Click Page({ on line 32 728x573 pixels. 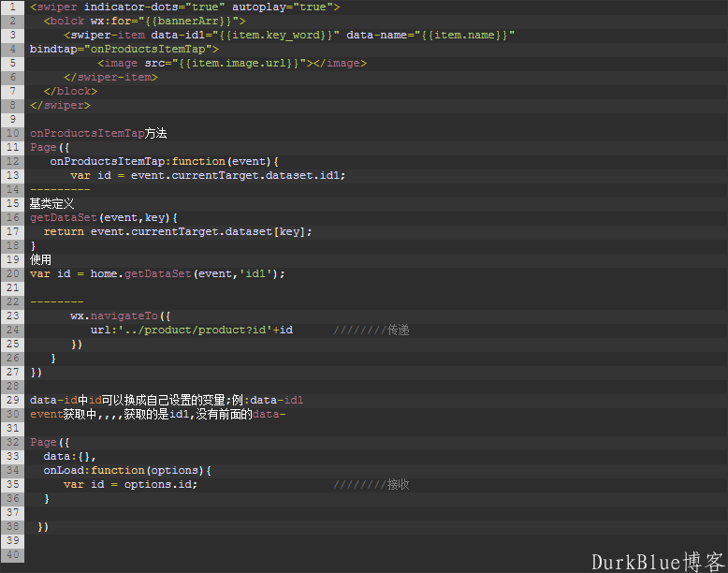(x=50, y=443)
